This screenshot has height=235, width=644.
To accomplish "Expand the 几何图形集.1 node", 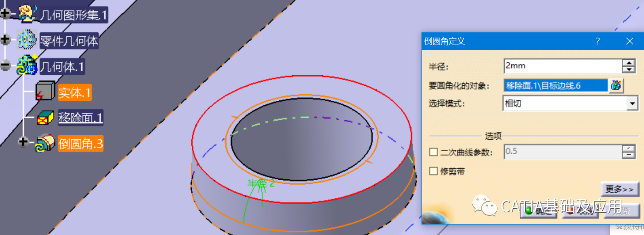I will 5,14.
